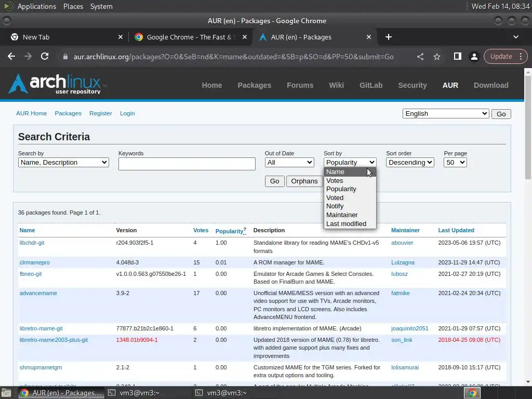
Task: Open the Security nav link
Action: coord(412,85)
